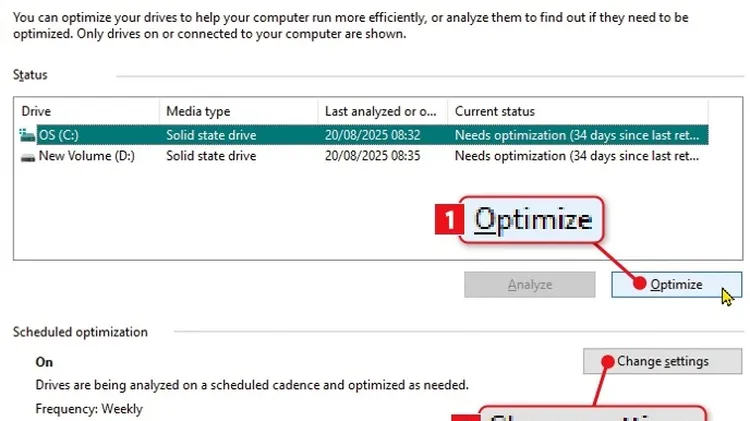This screenshot has width=750, height=421.
Task: Sort by the Drive column header
Action: 36,111
